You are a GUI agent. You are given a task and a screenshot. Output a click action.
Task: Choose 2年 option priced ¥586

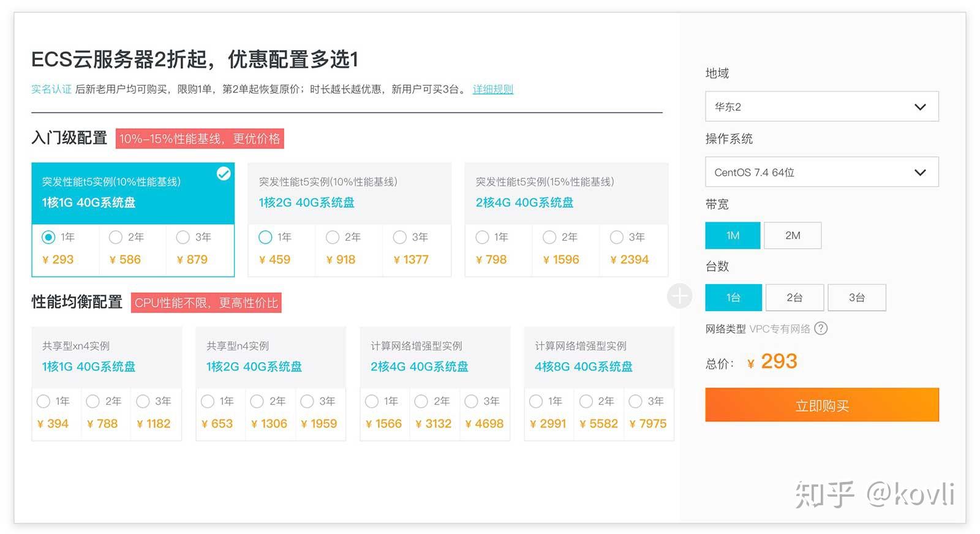pyautogui.click(x=116, y=237)
